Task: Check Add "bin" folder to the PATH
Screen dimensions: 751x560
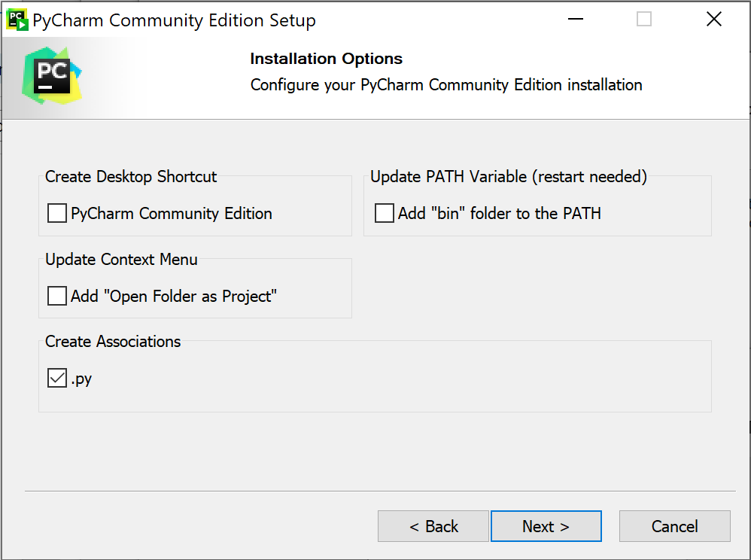Action: tap(385, 214)
